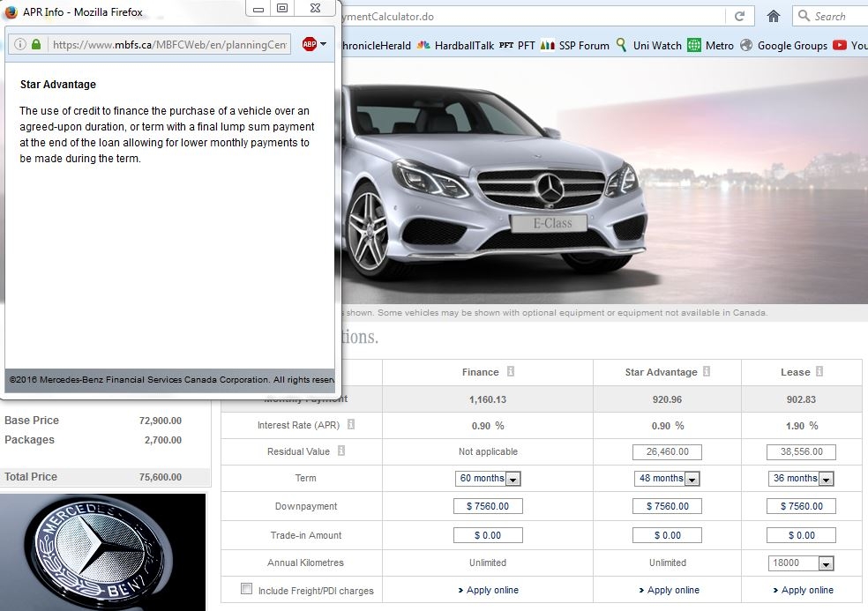Click the Finance monthly payment 1,160.13

pyautogui.click(x=488, y=399)
